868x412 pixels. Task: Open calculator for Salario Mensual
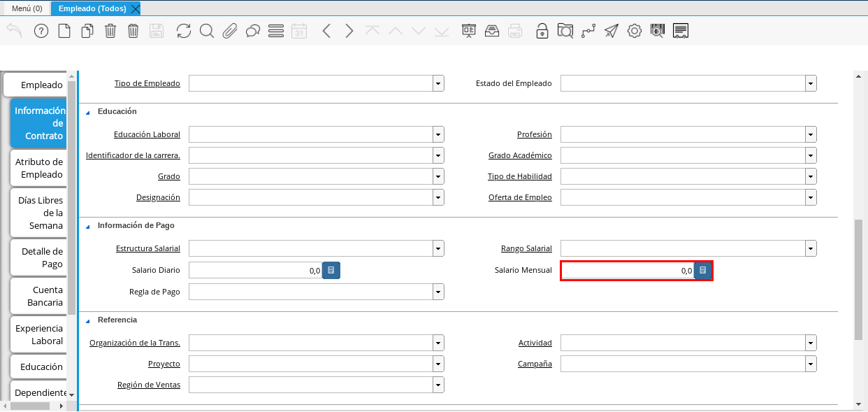tap(703, 270)
